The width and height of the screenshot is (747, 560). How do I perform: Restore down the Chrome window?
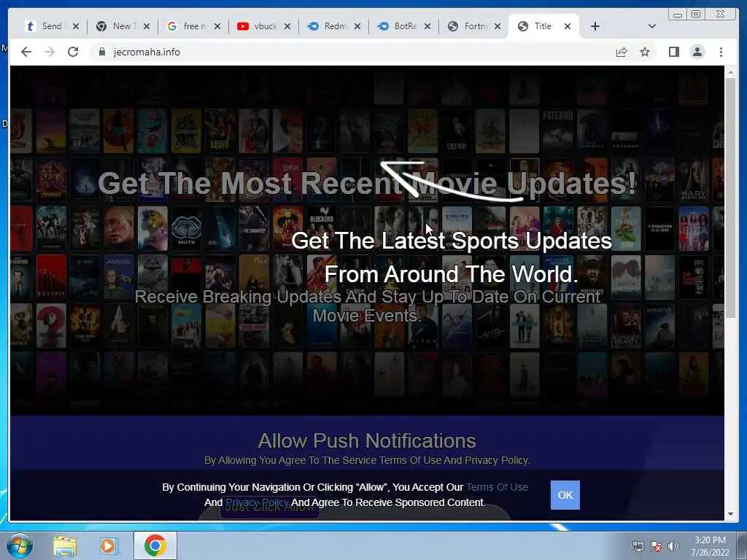pos(696,14)
